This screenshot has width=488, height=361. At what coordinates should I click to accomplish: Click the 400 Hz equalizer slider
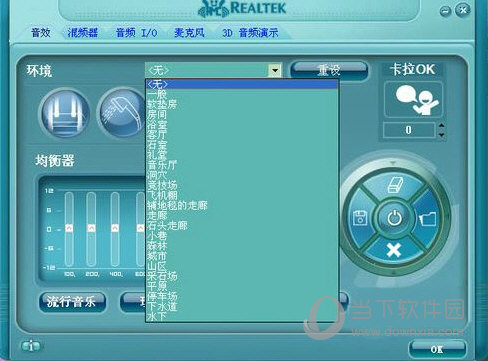pyautogui.click(x=115, y=229)
